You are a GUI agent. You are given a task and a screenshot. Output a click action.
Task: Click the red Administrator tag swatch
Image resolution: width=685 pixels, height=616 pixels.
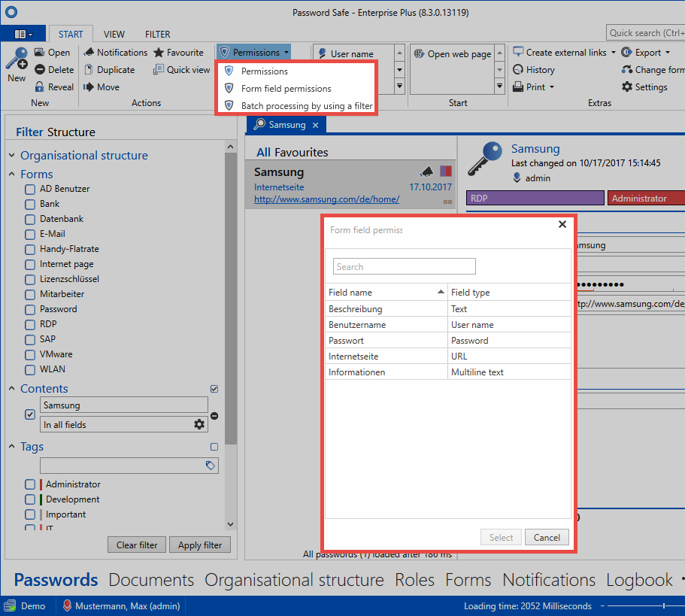point(646,198)
